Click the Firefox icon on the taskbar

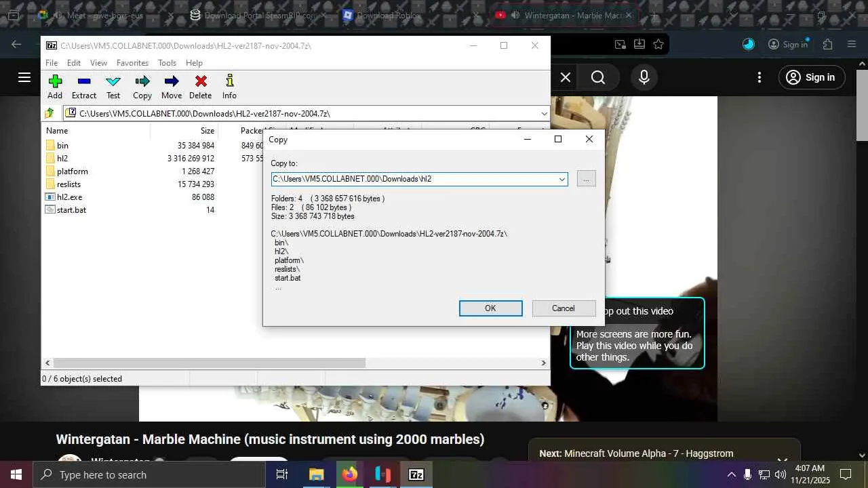coord(349,474)
